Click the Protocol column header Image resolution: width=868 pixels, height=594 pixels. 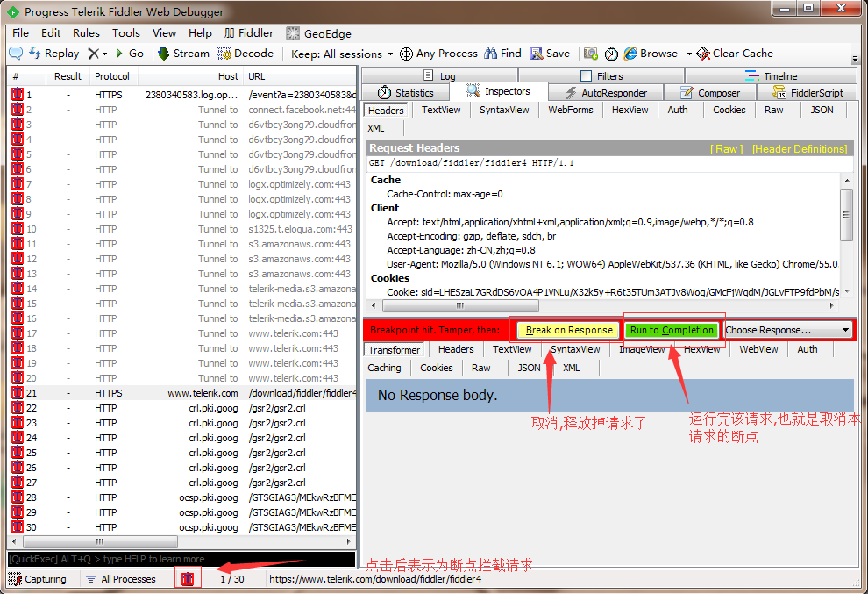(113, 76)
